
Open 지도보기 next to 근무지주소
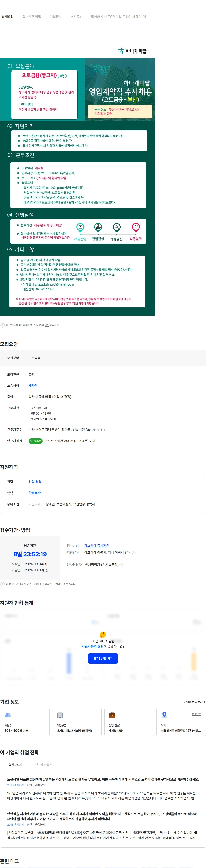click(97, 430)
